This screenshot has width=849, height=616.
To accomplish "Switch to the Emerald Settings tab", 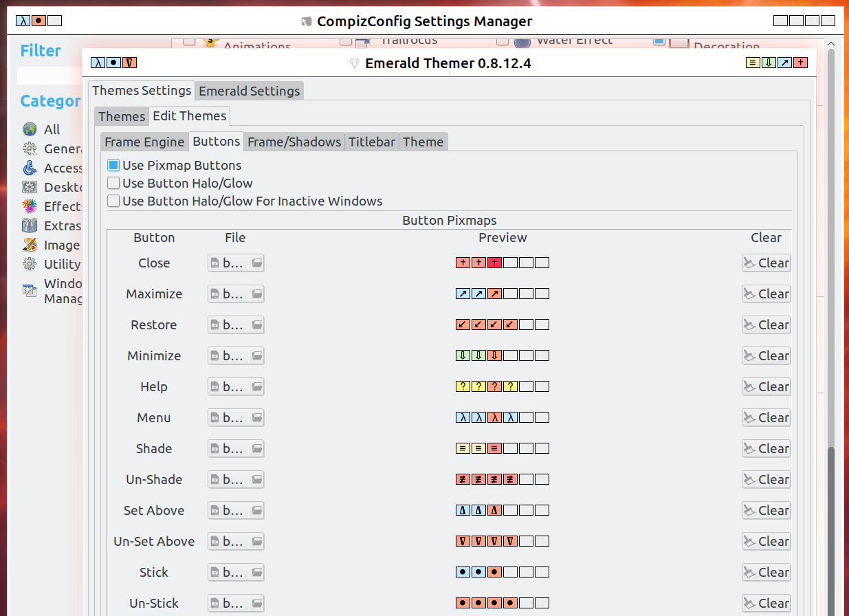I will click(250, 91).
